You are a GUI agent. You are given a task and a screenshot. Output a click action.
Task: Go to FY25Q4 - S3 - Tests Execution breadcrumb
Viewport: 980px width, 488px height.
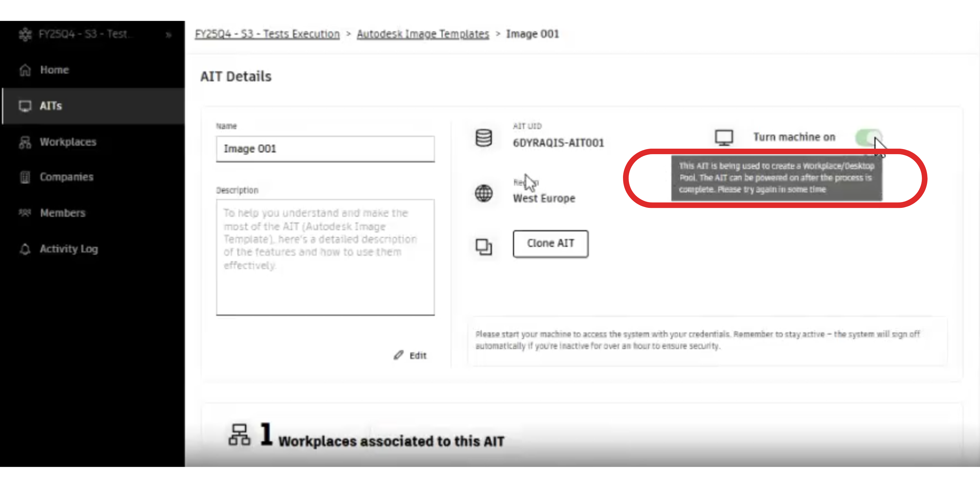click(267, 34)
